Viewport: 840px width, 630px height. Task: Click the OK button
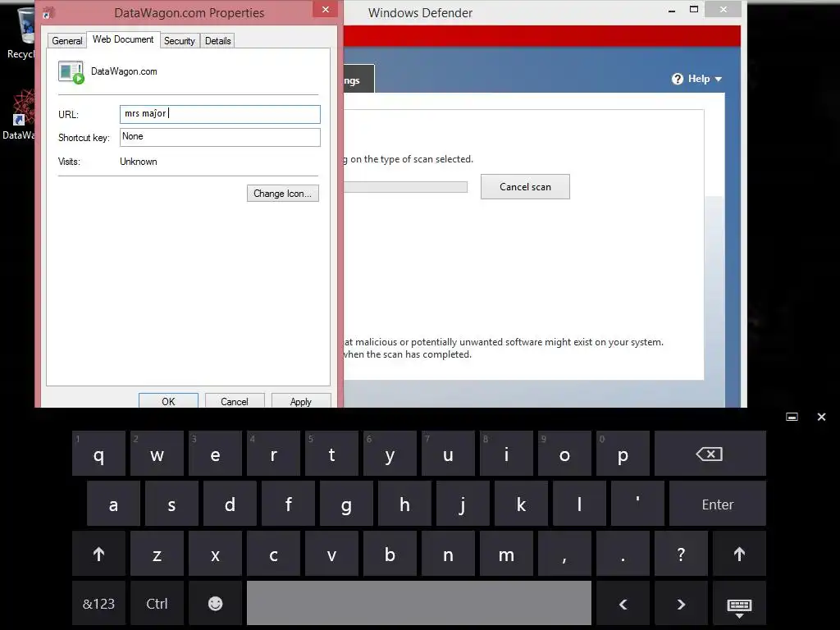(168, 401)
